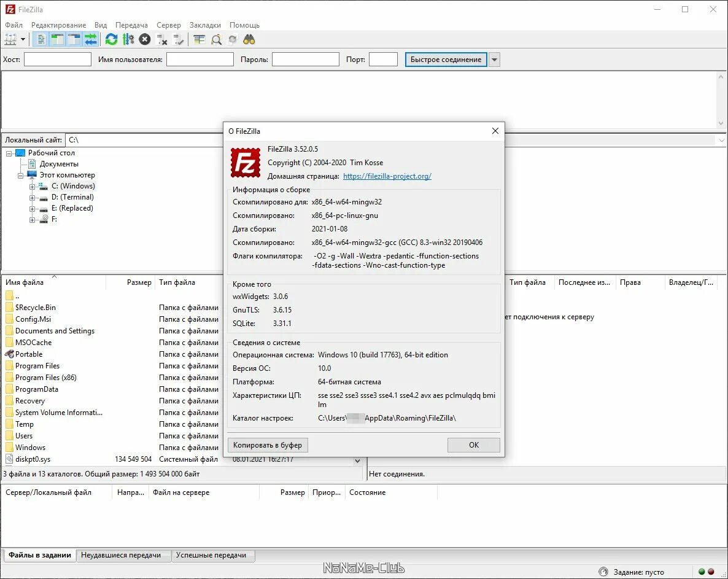Click Копировать в буфер button
This screenshot has height=579, width=728.
click(x=268, y=445)
